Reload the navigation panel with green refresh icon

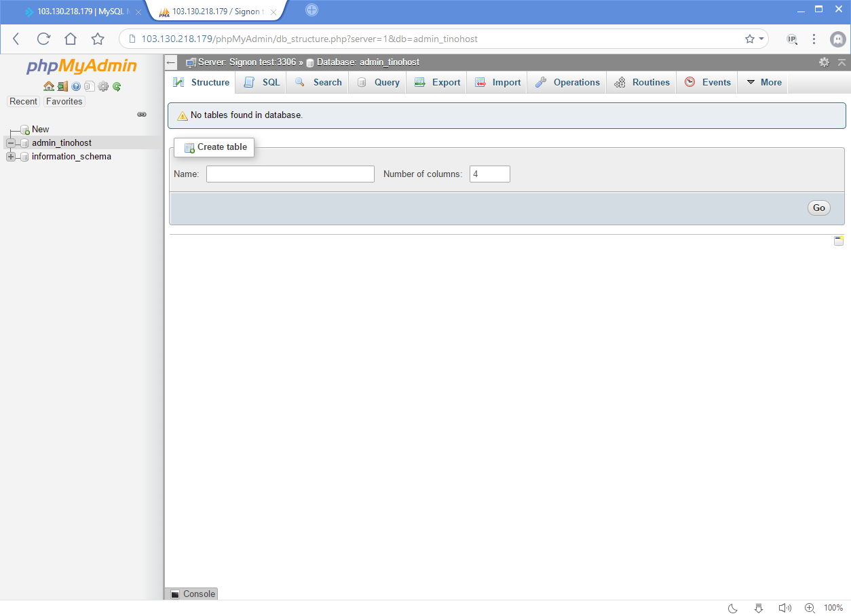(x=116, y=86)
